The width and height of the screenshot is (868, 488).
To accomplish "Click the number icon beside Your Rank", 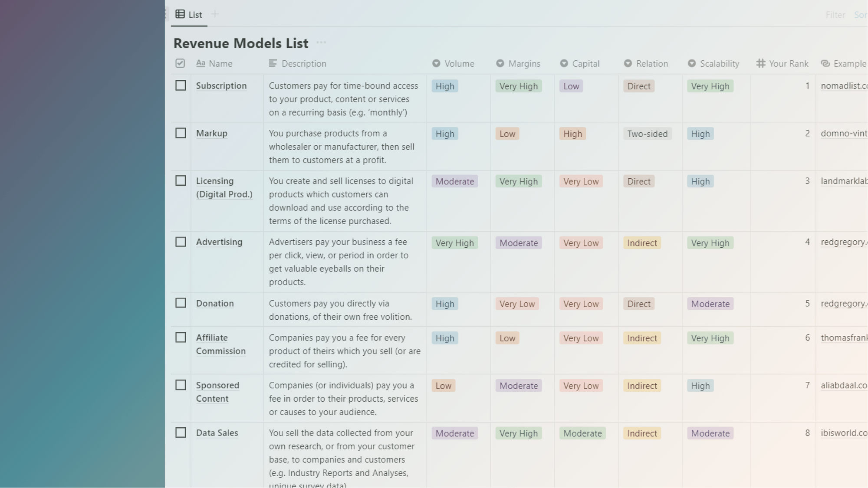I will (760, 63).
